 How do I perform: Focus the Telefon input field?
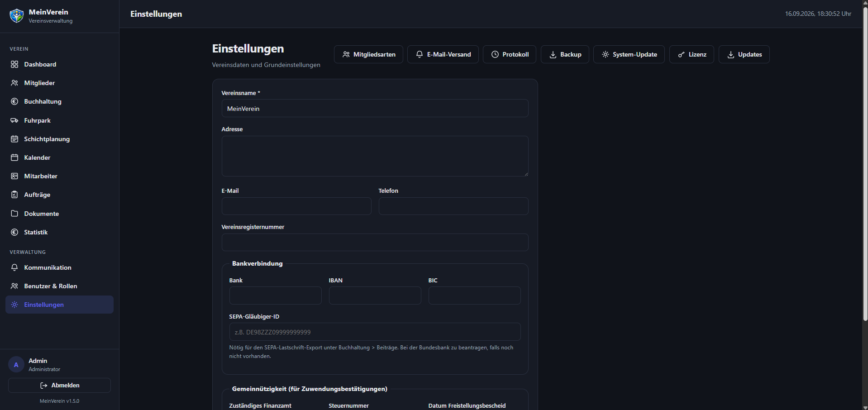click(x=453, y=206)
